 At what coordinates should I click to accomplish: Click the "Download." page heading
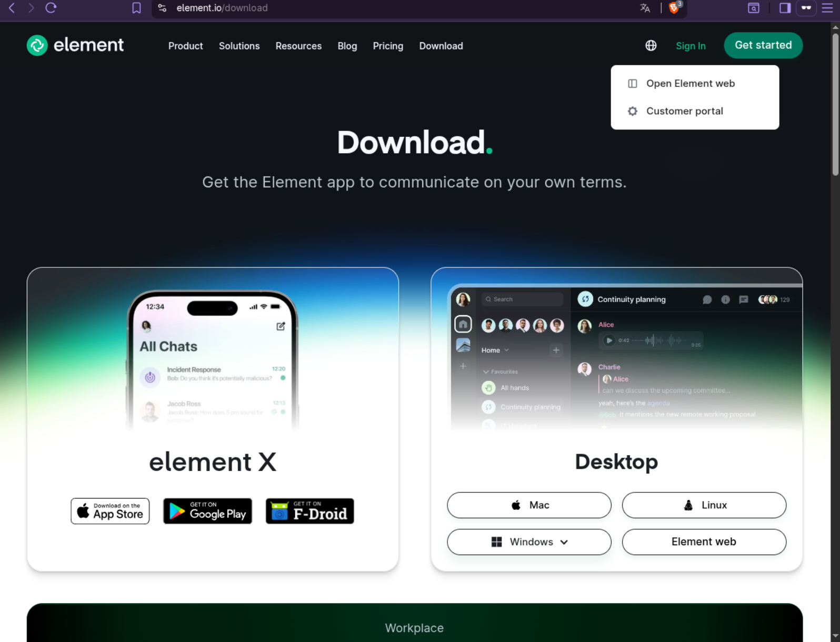click(x=415, y=143)
